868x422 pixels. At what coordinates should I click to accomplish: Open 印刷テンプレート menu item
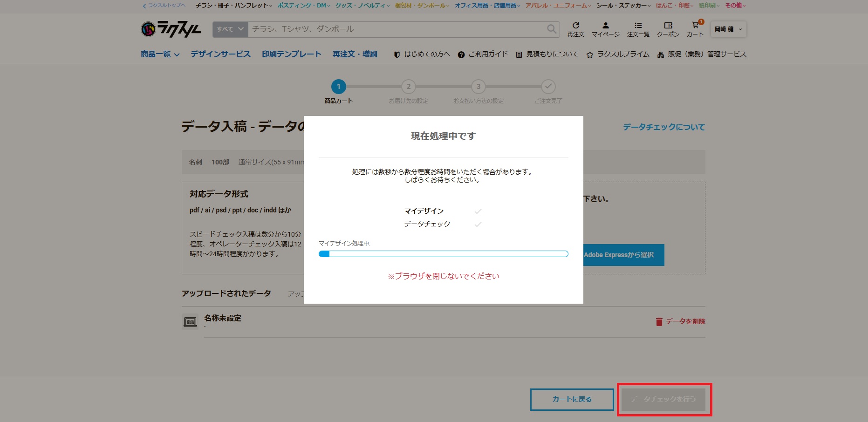[x=292, y=54]
